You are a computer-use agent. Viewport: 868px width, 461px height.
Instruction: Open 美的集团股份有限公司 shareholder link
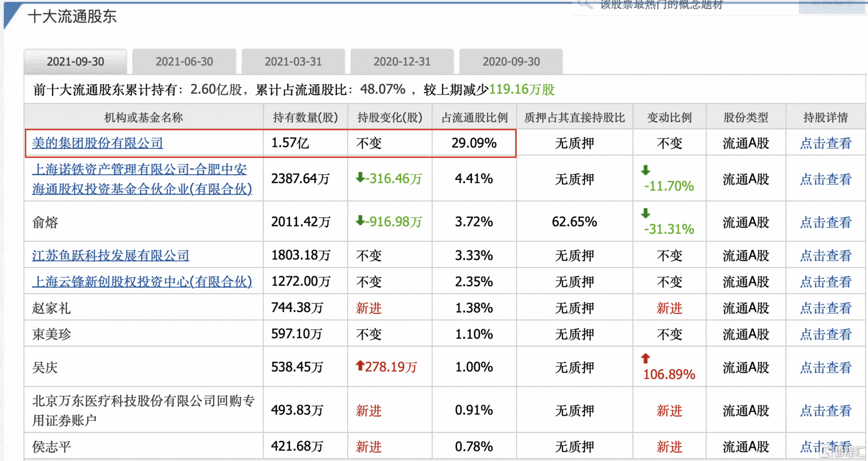98,143
